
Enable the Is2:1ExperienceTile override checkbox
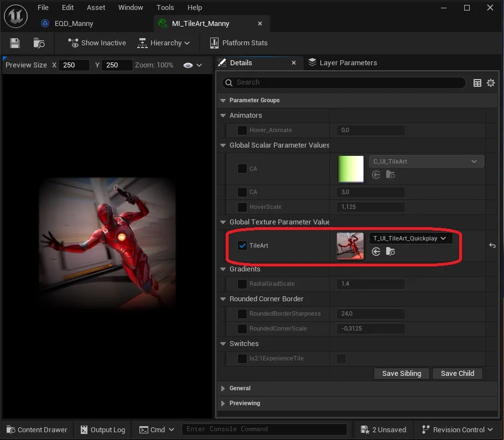coord(242,358)
